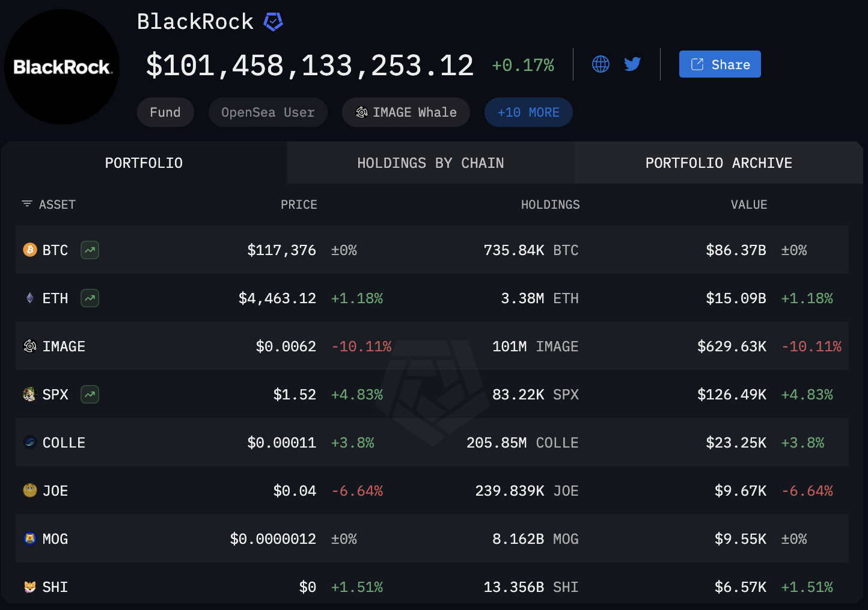The width and height of the screenshot is (868, 610).
Task: Click the verified badge beside BlackRock name
Action: 273,22
